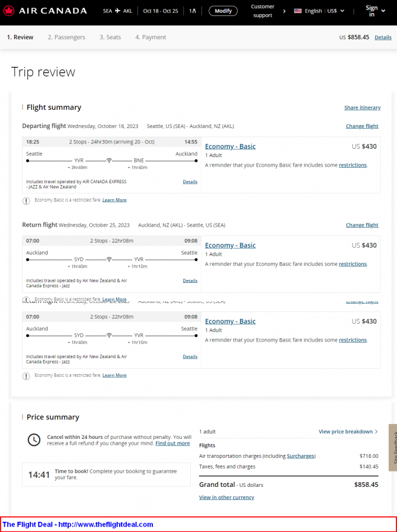Click the plane icon between SEA and AKL
Image resolution: width=397 pixels, height=532 pixels.
point(118,11)
